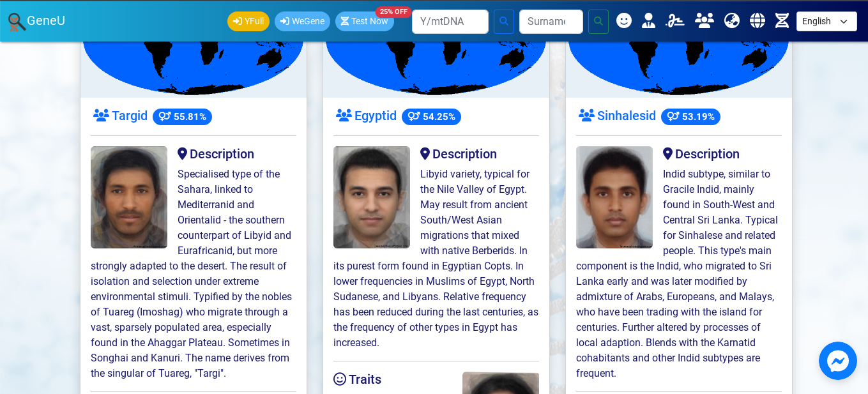The image size is (868, 394).
Task: Click the Test Now button
Action: (x=364, y=21)
